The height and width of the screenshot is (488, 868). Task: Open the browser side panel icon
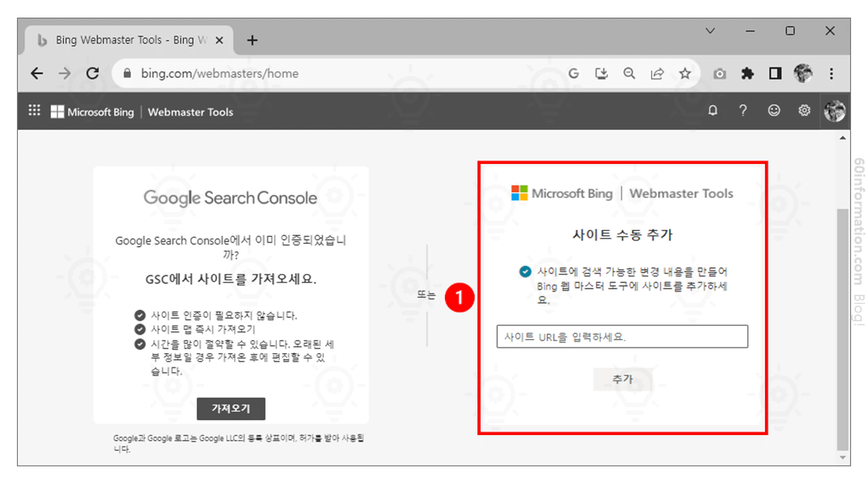tap(774, 73)
